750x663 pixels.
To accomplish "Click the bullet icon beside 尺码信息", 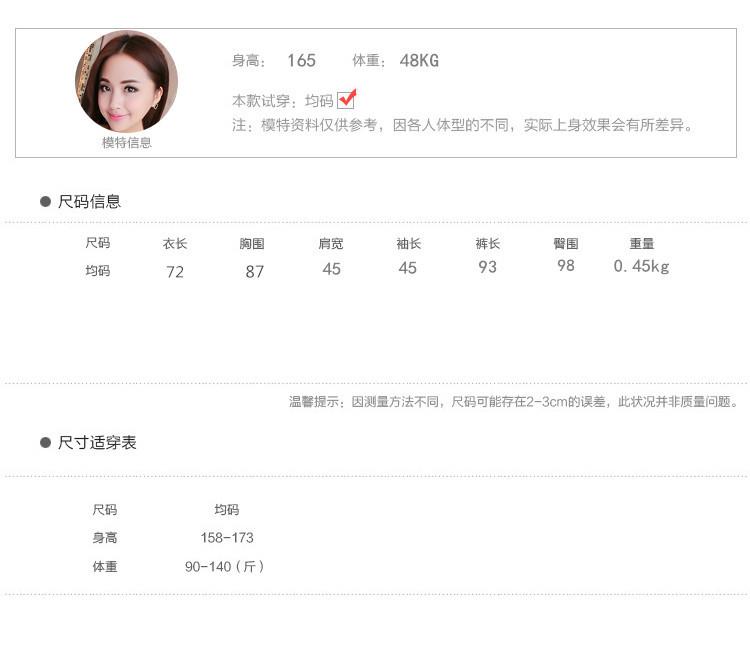I will [x=45, y=202].
